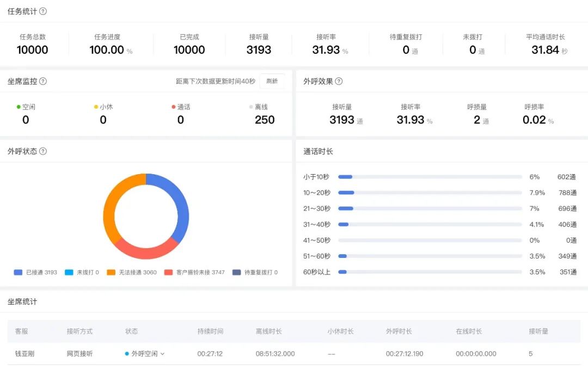Click the 状态 column header

click(x=132, y=331)
